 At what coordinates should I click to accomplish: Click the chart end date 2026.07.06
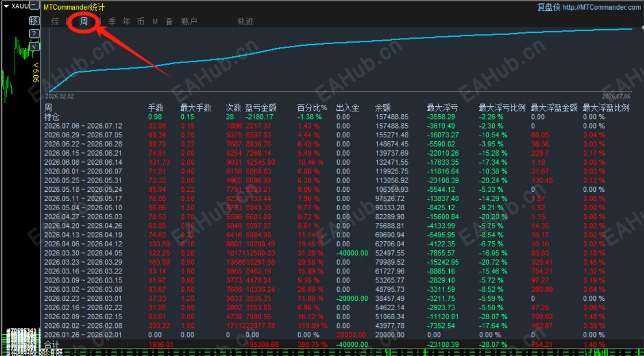point(616,96)
